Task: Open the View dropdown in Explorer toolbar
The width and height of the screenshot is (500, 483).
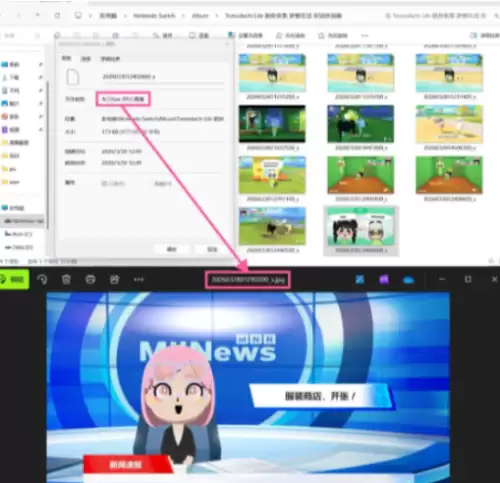Action: [x=199, y=35]
